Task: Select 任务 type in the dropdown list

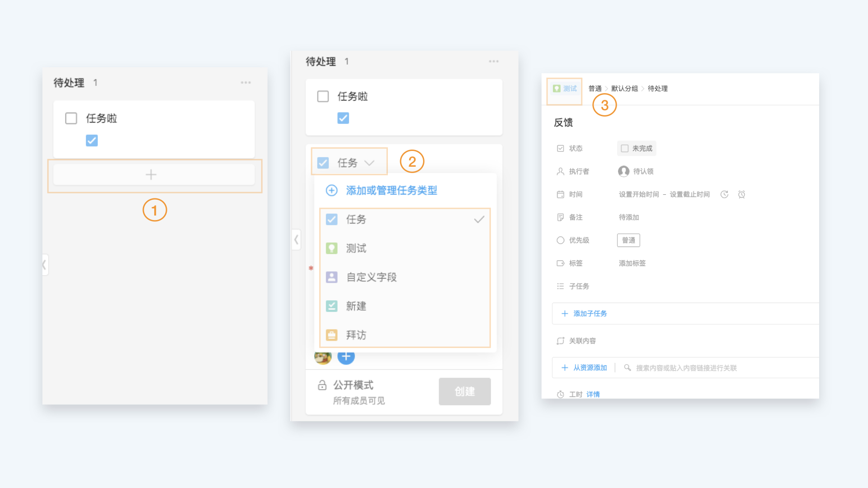Action: [x=405, y=220]
